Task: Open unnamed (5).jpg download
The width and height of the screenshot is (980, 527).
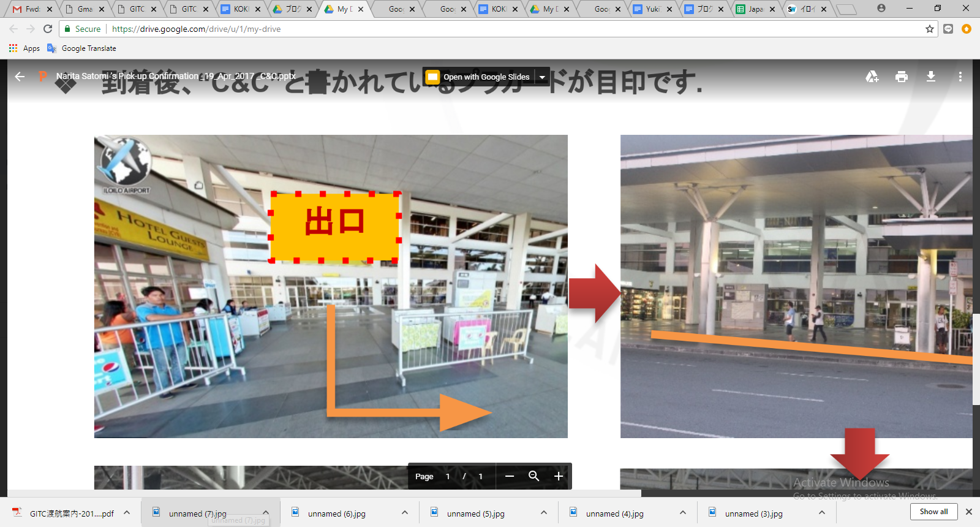Action: [x=476, y=514]
